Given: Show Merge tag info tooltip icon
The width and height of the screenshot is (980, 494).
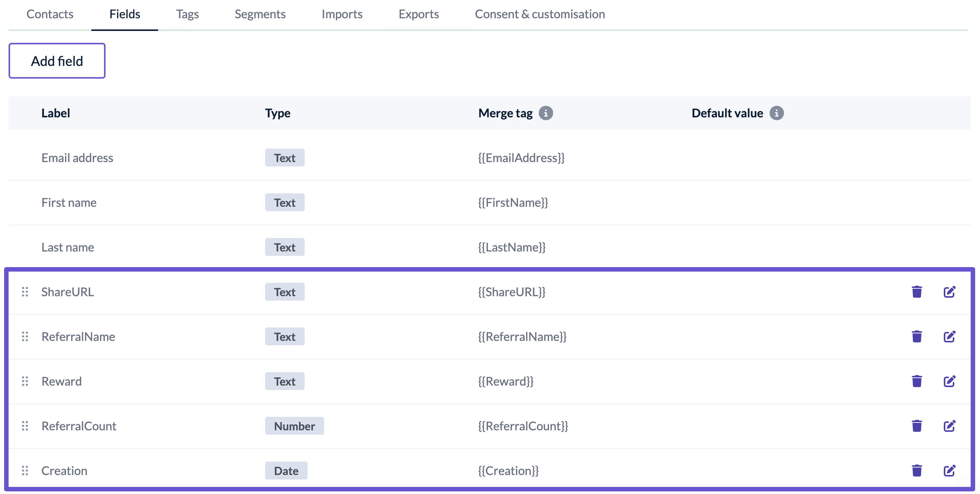Looking at the screenshot, I should tap(546, 113).
